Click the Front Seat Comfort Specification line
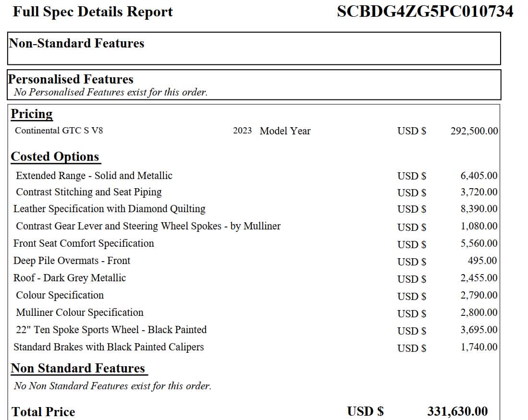 click(x=84, y=243)
